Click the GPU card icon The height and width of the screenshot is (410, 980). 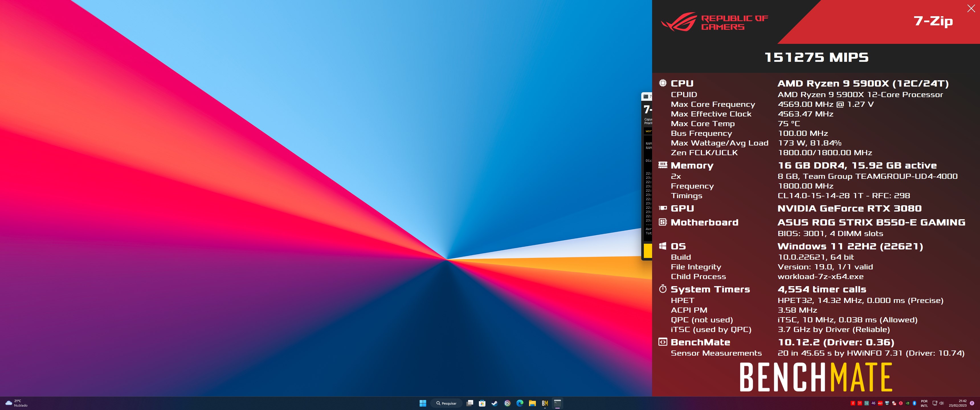(x=663, y=208)
